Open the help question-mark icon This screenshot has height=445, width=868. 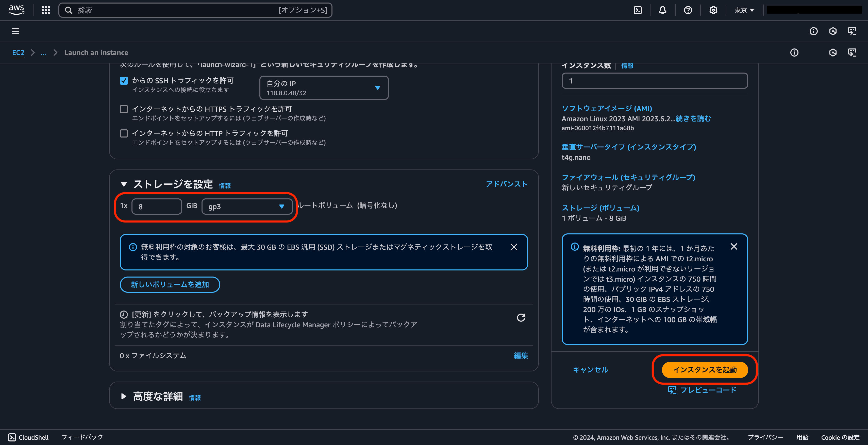tap(688, 10)
